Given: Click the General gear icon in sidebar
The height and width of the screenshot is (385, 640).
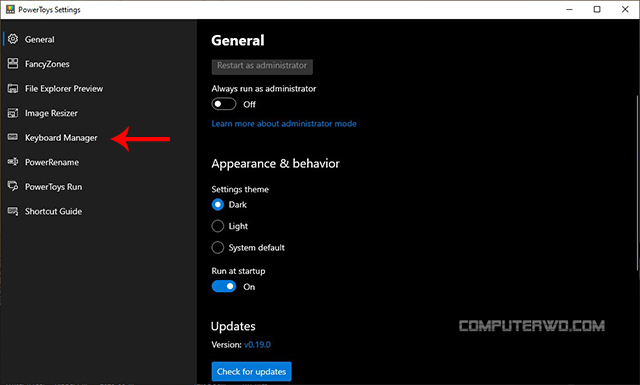Looking at the screenshot, I should (13, 39).
